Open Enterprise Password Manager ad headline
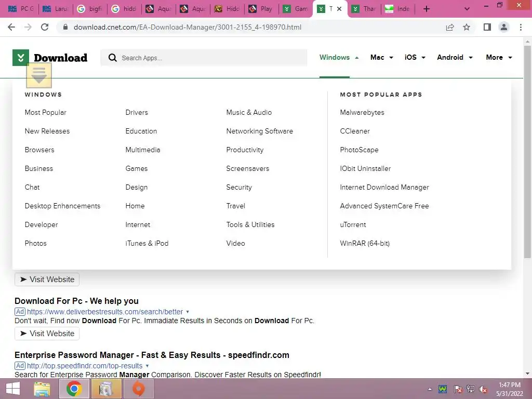 coord(152,355)
